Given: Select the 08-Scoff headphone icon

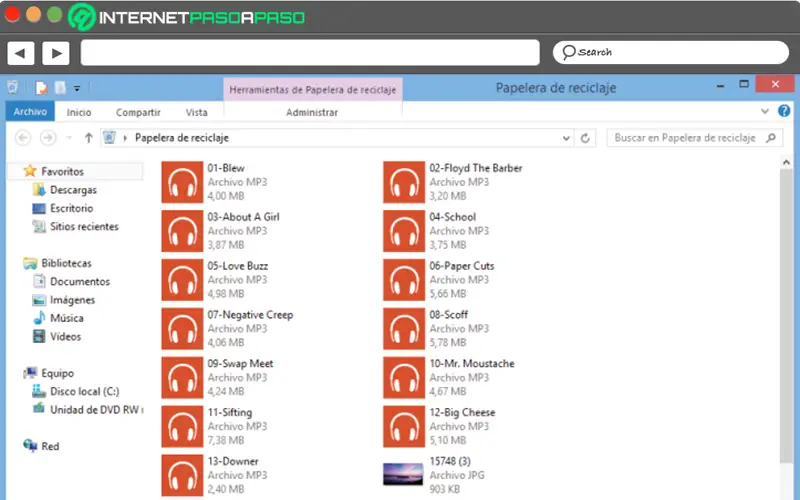Looking at the screenshot, I should click(x=404, y=329).
